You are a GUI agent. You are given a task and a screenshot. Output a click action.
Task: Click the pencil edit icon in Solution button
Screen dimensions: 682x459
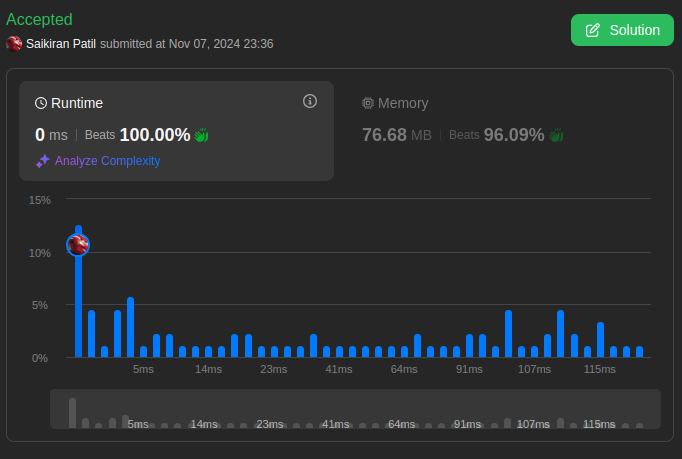592,30
